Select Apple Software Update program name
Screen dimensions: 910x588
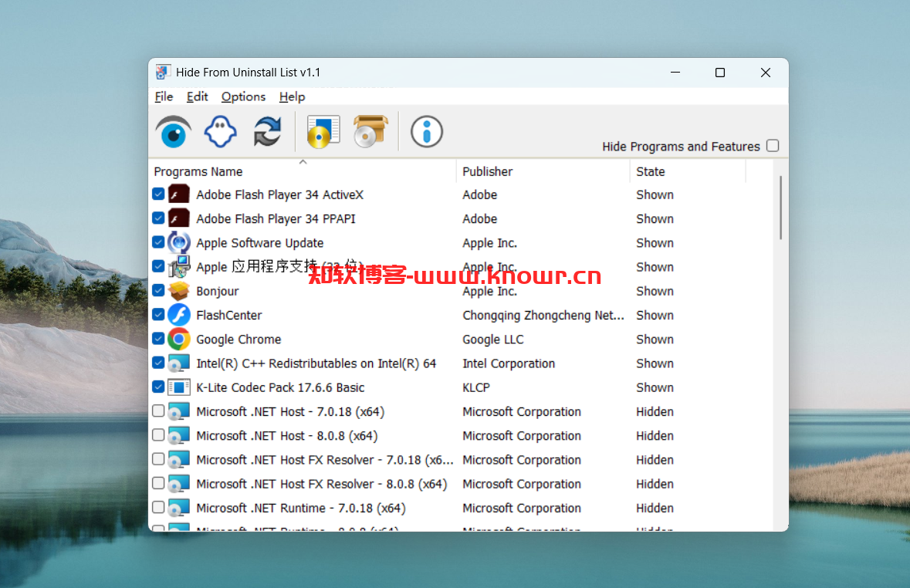pyautogui.click(x=259, y=243)
